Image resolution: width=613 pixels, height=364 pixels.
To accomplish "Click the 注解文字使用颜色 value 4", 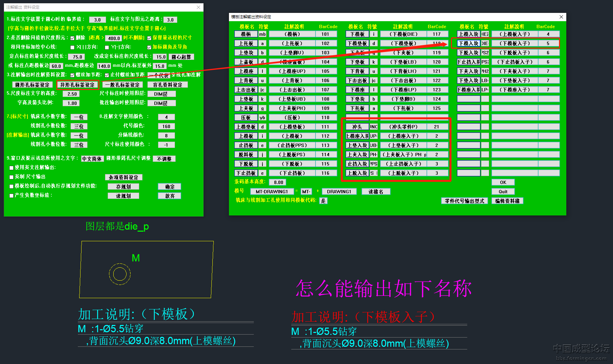I will [166, 117].
